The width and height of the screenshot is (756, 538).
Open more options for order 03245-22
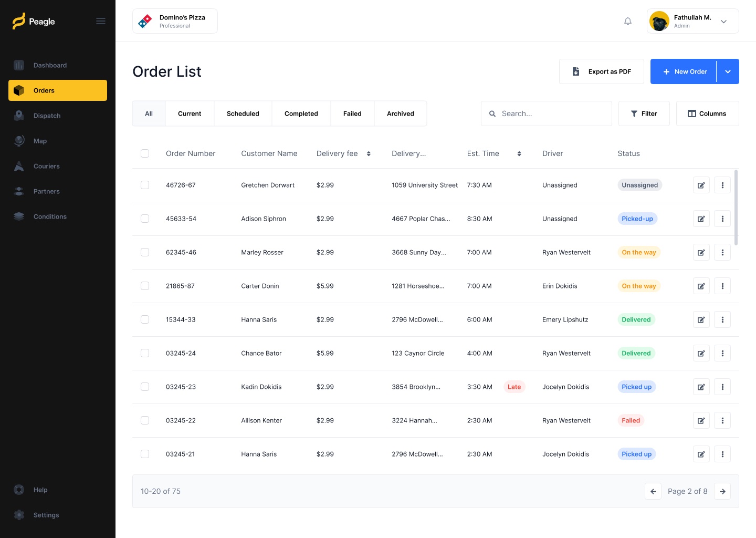(722, 420)
